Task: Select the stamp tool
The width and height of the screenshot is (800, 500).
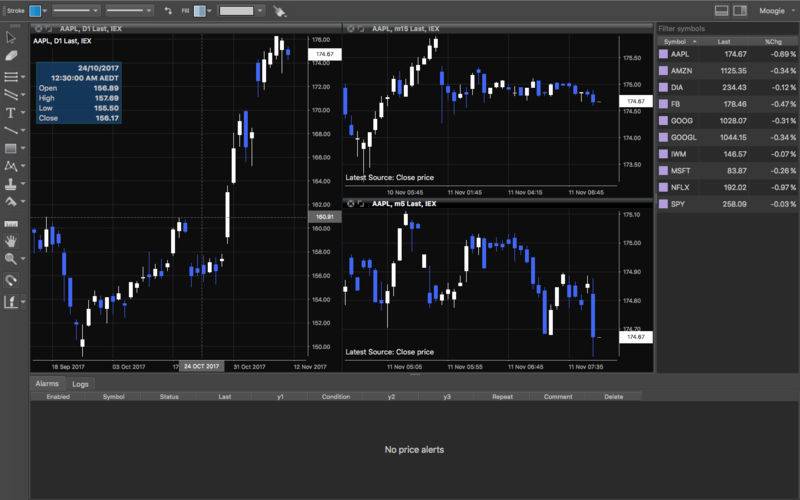Action: coord(11,184)
